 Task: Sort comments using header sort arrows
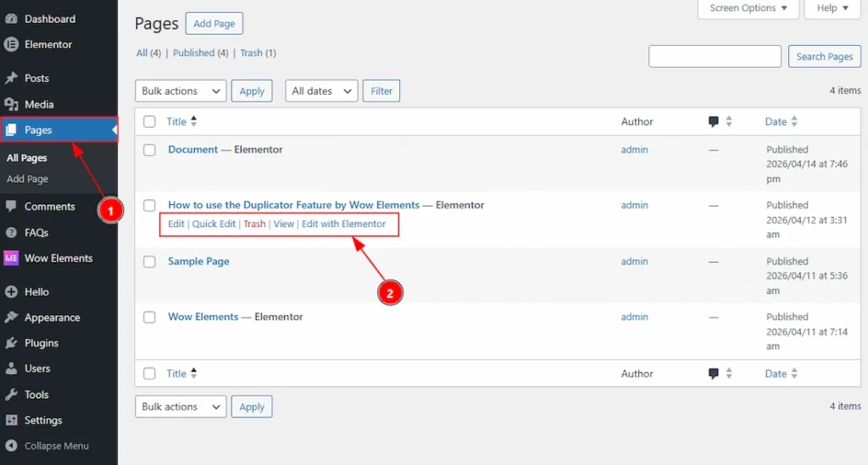tap(729, 122)
